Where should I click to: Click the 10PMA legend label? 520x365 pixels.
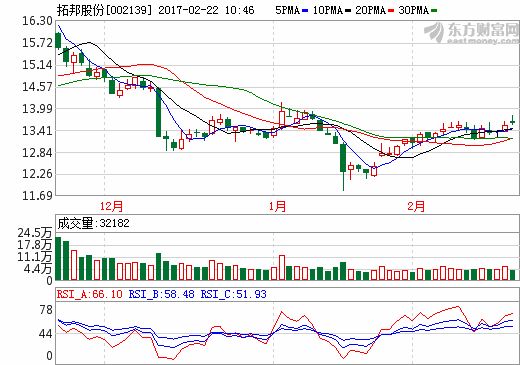[x=328, y=10]
